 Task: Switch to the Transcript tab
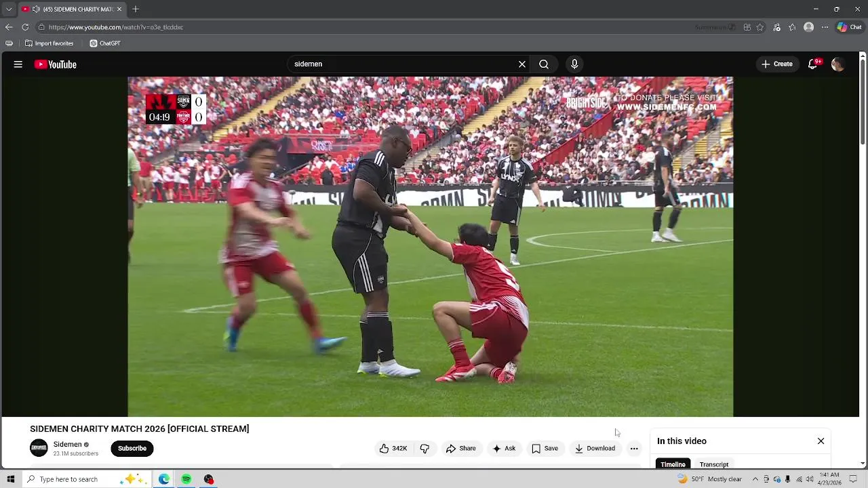[x=714, y=464]
